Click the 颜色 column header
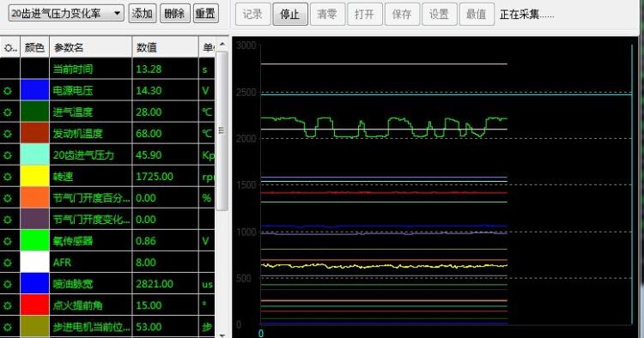Screen dimensions: 644x338 click(34, 47)
